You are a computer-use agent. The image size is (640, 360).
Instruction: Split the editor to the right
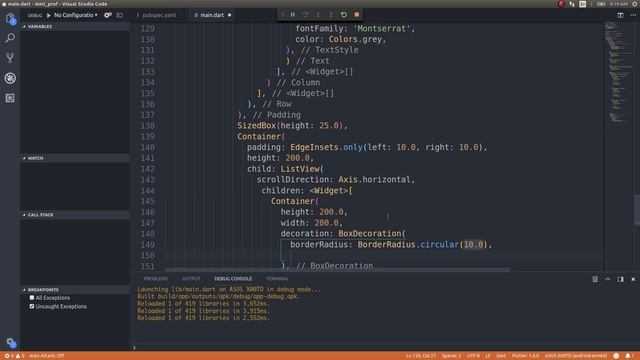tap(620, 15)
